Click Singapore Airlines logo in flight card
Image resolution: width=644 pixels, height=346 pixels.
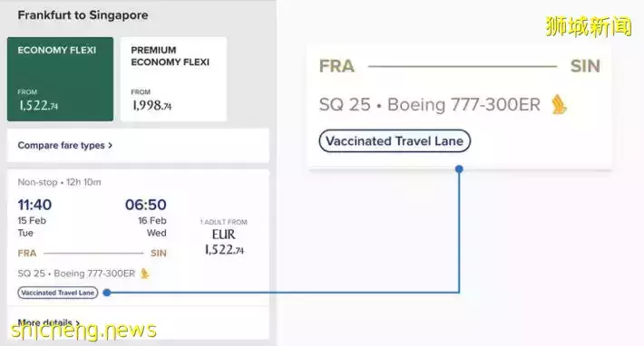144,274
